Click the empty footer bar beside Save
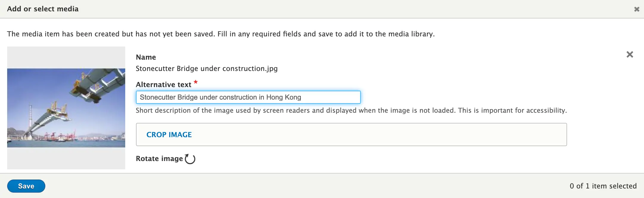The image size is (644, 198). click(x=298, y=186)
